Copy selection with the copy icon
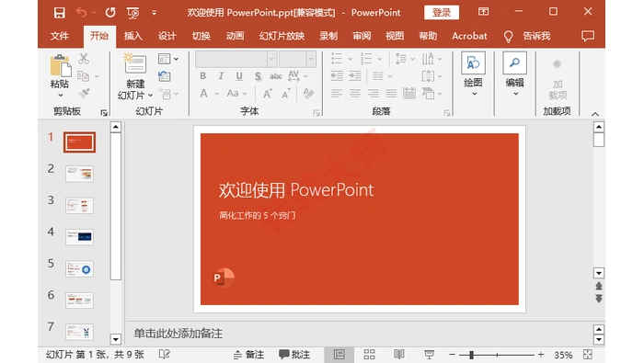Screen dimensions: 644x363 pyautogui.click(x=84, y=76)
